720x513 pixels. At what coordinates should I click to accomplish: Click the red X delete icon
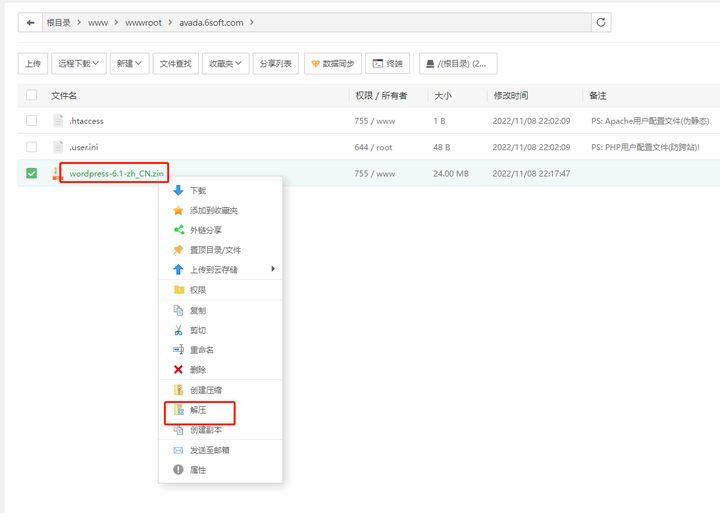click(178, 370)
